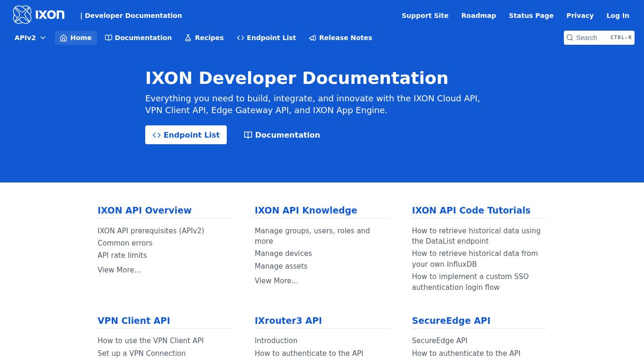
Task: Open IXrouter3 How to authenticate to the API
Action: click(x=309, y=354)
